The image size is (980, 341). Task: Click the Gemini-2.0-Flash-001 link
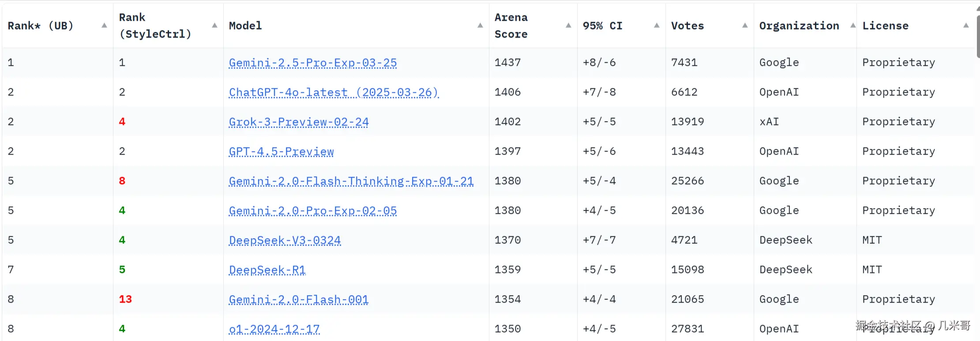pyautogui.click(x=298, y=299)
